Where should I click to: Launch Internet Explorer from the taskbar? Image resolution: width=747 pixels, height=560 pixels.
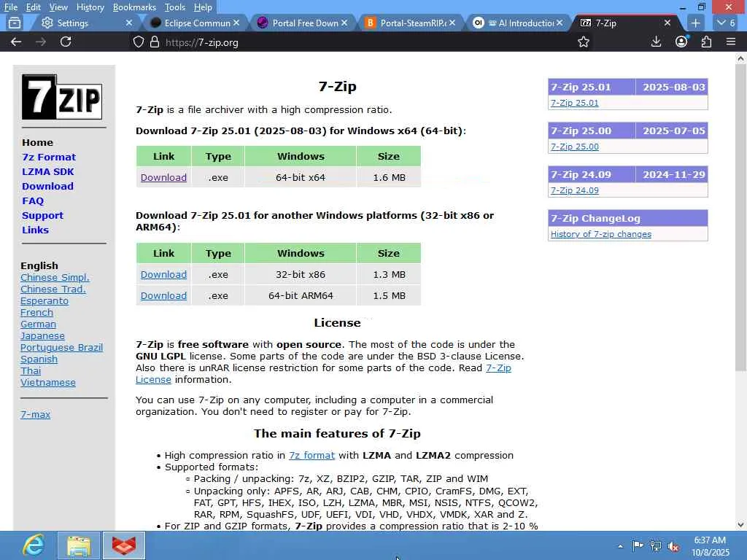[34, 545]
